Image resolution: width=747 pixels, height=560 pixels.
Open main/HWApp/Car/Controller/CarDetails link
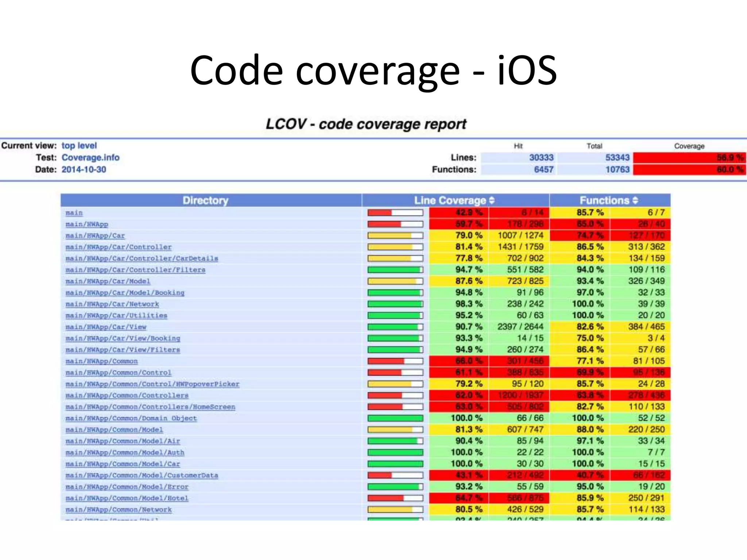pyautogui.click(x=142, y=258)
